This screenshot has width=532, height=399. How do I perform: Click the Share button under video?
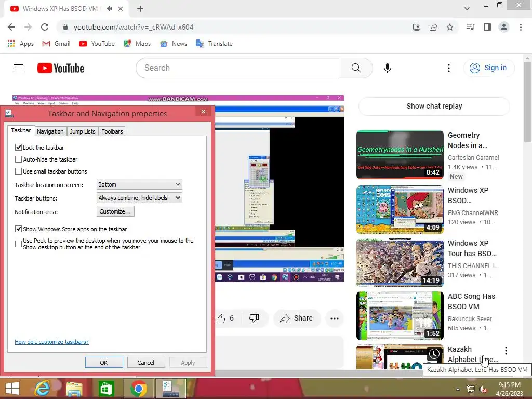click(x=296, y=318)
